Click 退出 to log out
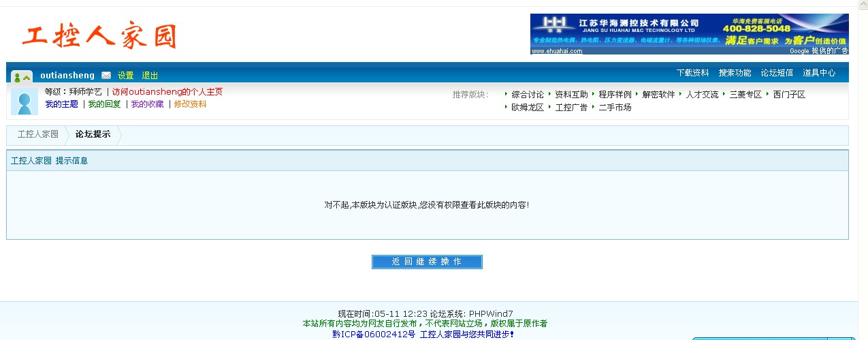This screenshot has height=340, width=868. click(x=150, y=76)
